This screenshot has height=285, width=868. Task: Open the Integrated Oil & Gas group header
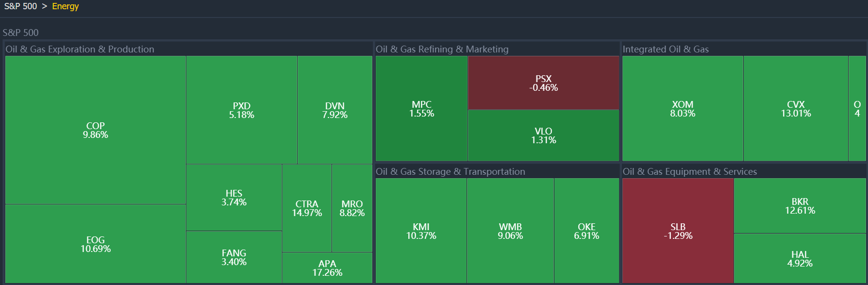[666, 49]
